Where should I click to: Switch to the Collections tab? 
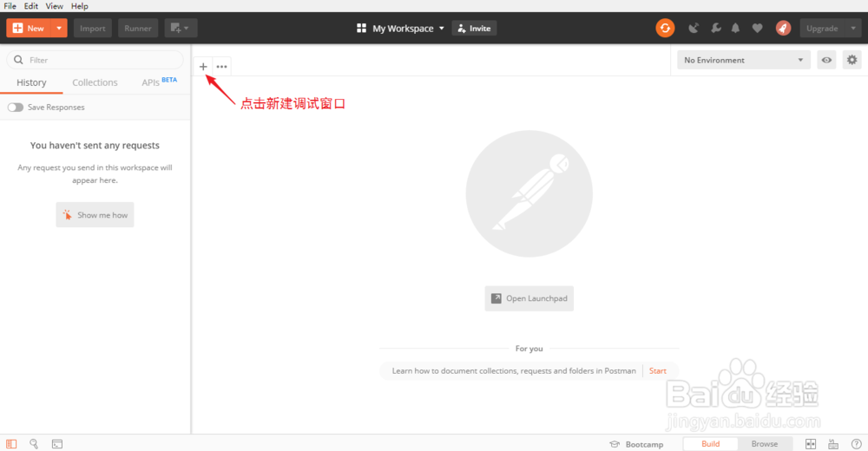pyautogui.click(x=95, y=82)
